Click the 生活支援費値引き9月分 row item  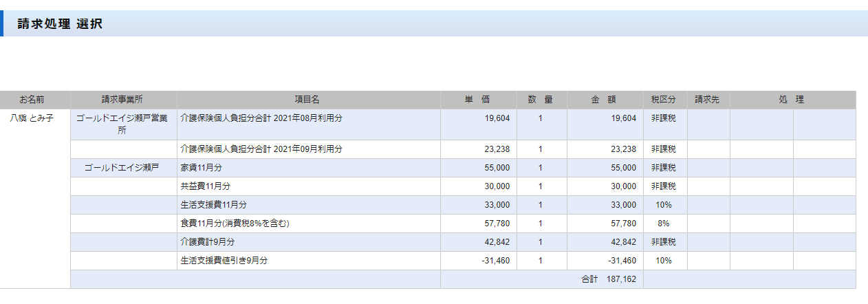pos(224,261)
